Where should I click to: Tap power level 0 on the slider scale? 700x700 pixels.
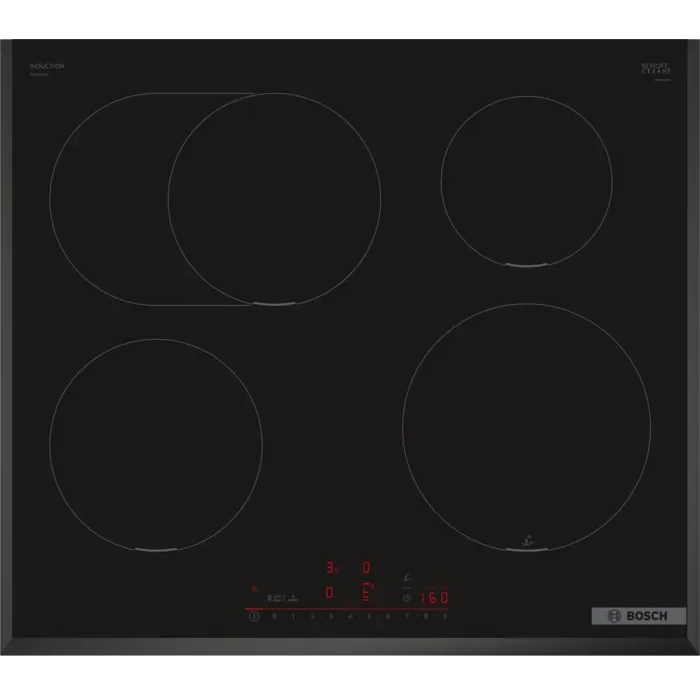(273, 617)
